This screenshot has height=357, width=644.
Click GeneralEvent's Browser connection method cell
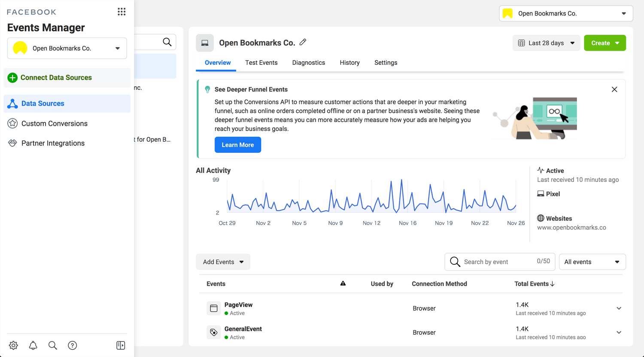(x=424, y=332)
